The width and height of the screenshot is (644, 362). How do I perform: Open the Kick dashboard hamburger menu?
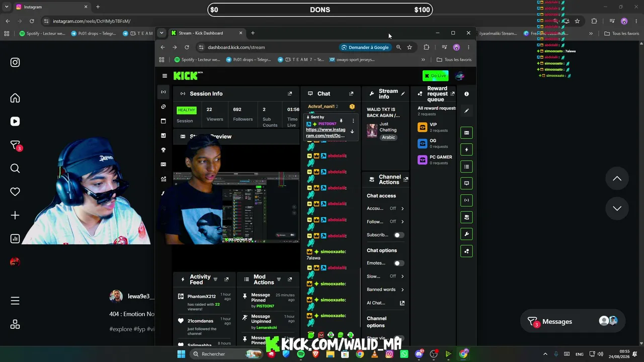165,76
